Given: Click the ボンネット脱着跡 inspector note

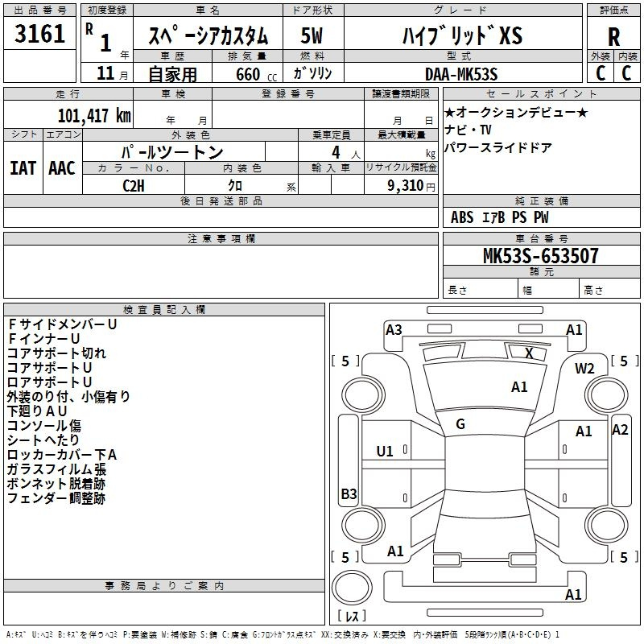Looking at the screenshot, I should click(x=56, y=484).
